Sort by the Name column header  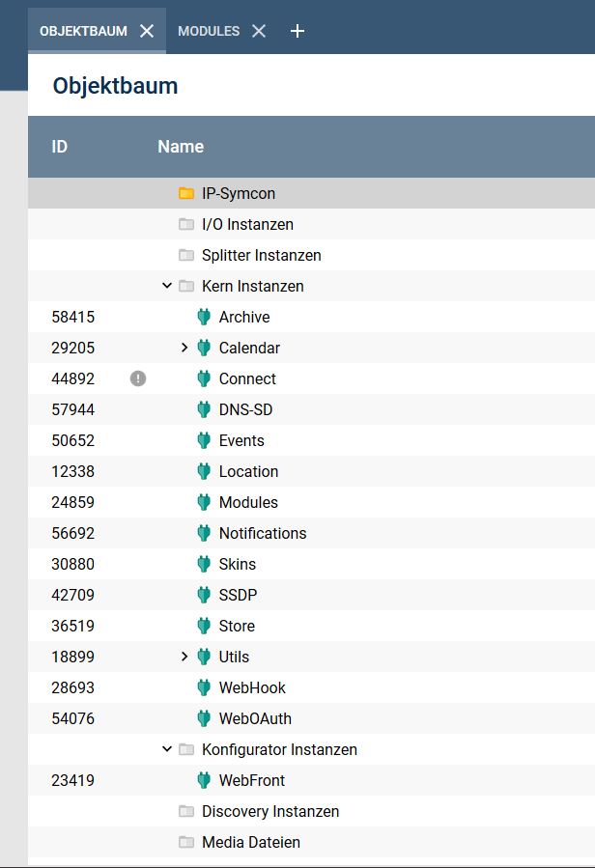click(181, 147)
